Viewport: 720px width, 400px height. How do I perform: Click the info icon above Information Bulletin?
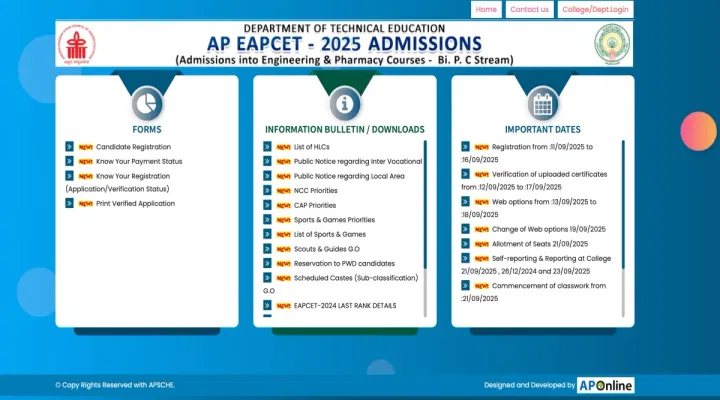[344, 103]
